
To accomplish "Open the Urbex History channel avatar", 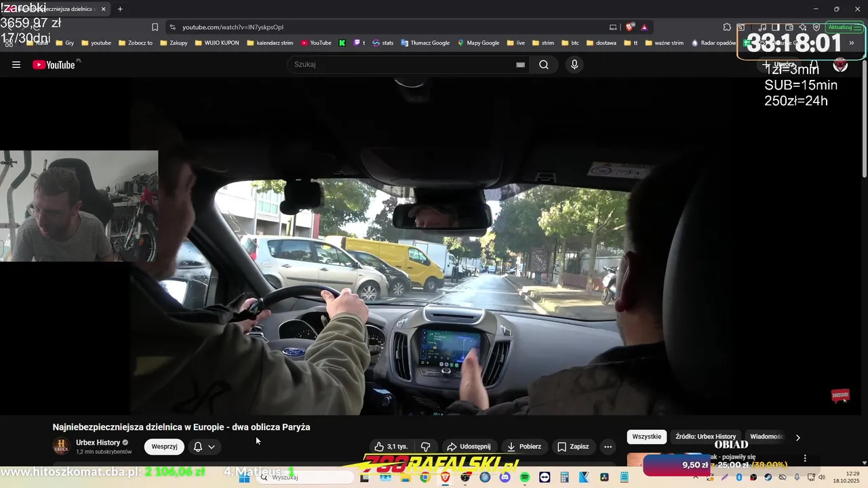I will 61,447.
